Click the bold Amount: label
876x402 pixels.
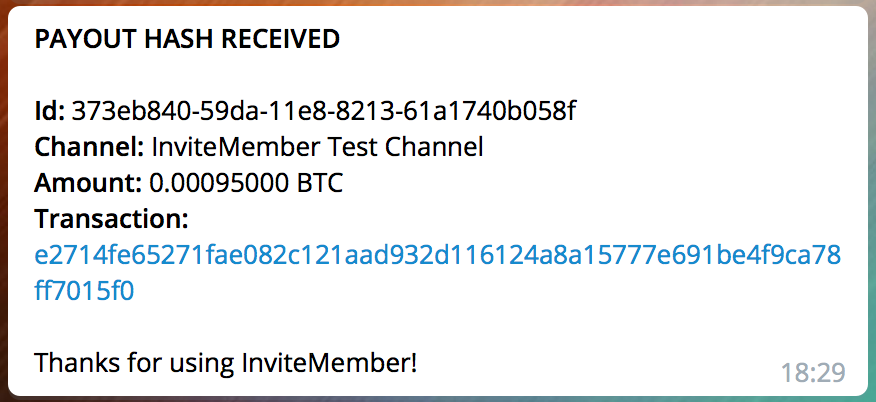(x=88, y=183)
